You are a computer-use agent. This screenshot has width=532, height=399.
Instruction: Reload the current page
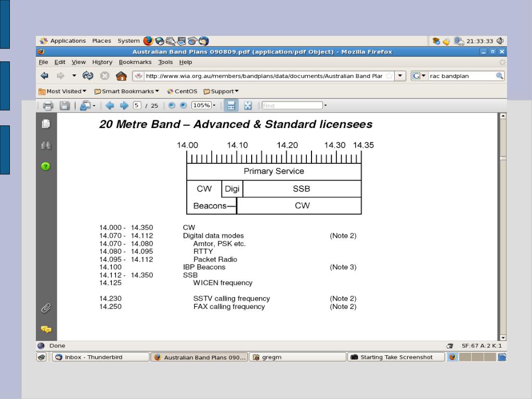(88, 75)
